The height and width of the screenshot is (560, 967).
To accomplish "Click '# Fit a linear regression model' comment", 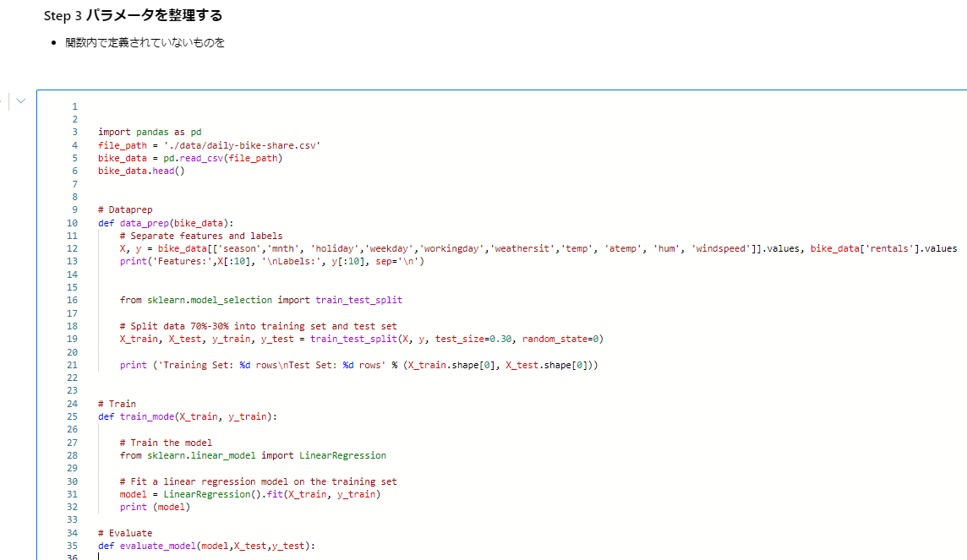I will coord(259,481).
